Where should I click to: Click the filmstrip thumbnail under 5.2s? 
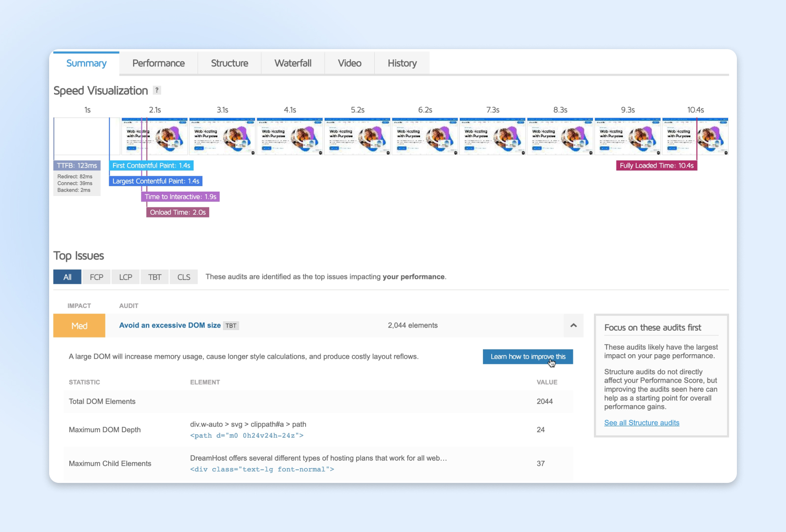point(357,137)
